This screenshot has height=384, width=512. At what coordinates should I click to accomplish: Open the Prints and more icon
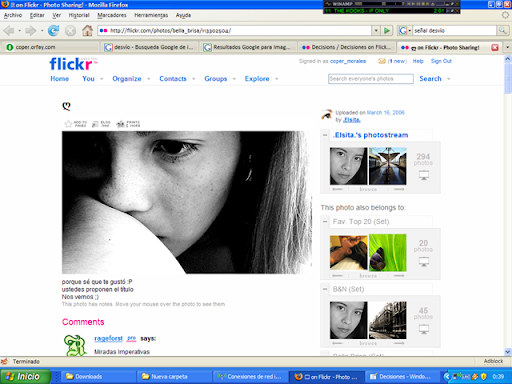click(x=120, y=124)
